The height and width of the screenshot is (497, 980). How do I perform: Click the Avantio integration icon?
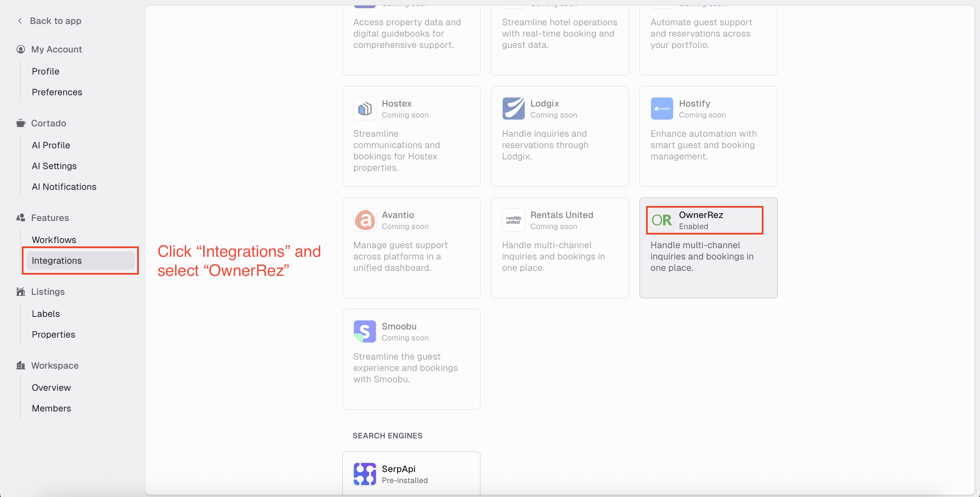pos(365,220)
